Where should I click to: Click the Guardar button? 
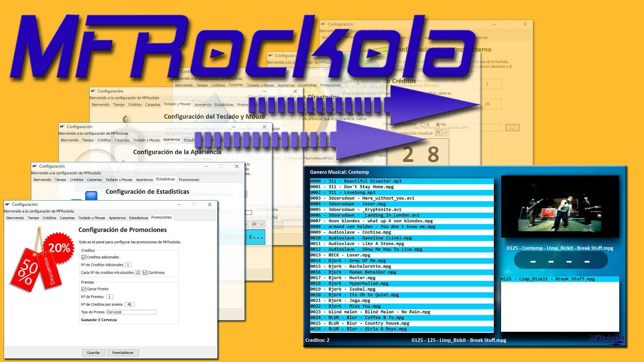pos(94,352)
